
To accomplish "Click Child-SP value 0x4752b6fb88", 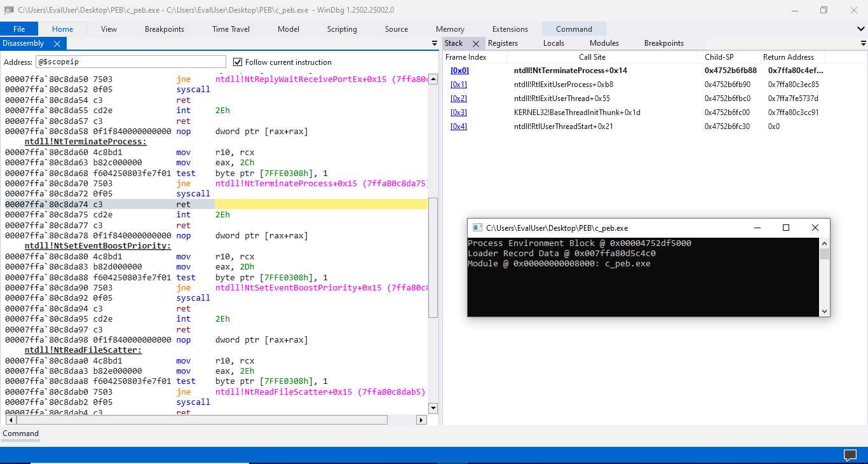I will [x=731, y=71].
